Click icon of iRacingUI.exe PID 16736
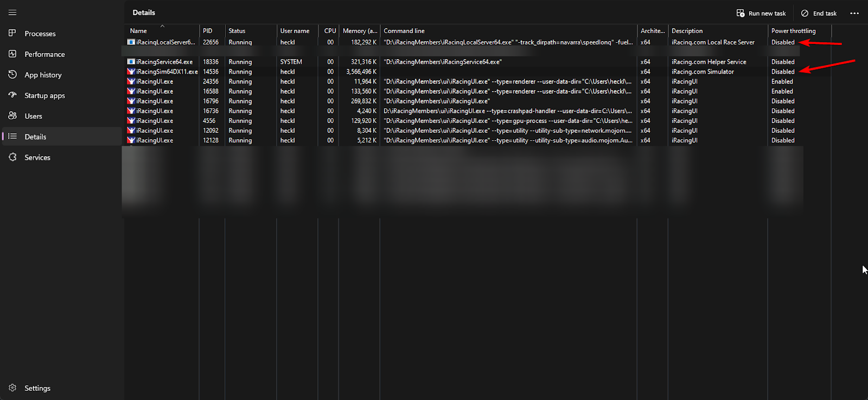The height and width of the screenshot is (400, 868). (x=131, y=111)
